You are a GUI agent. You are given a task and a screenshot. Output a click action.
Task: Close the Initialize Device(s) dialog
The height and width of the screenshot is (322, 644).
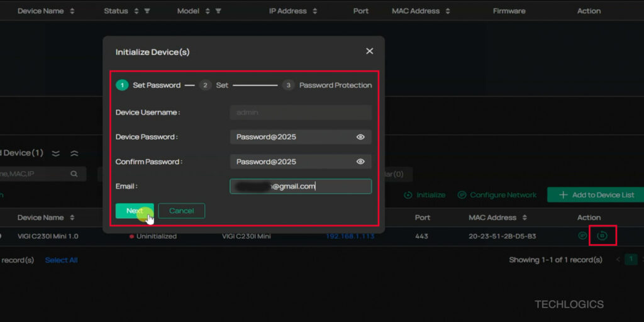369,52
